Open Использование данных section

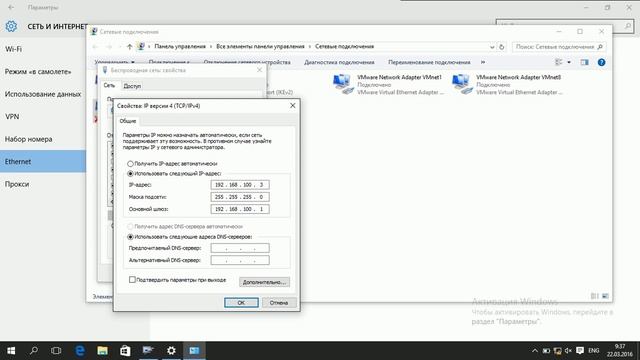(x=43, y=94)
